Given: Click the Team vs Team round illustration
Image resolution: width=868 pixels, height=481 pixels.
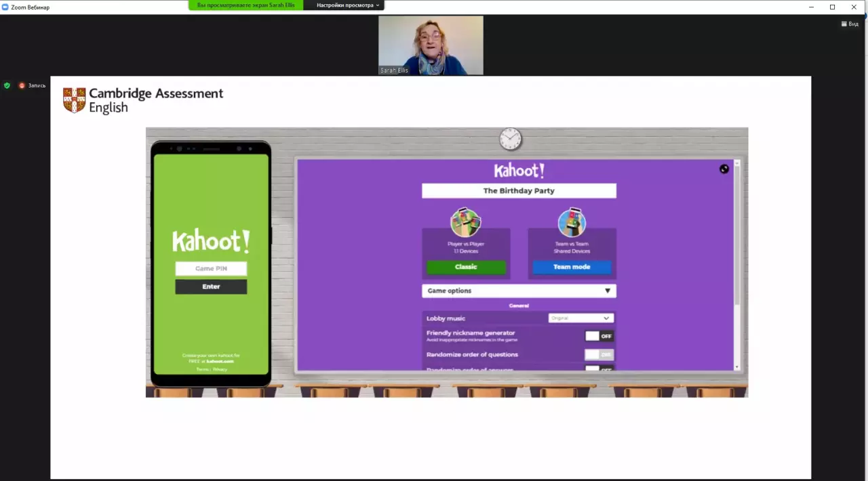Looking at the screenshot, I should [572, 223].
